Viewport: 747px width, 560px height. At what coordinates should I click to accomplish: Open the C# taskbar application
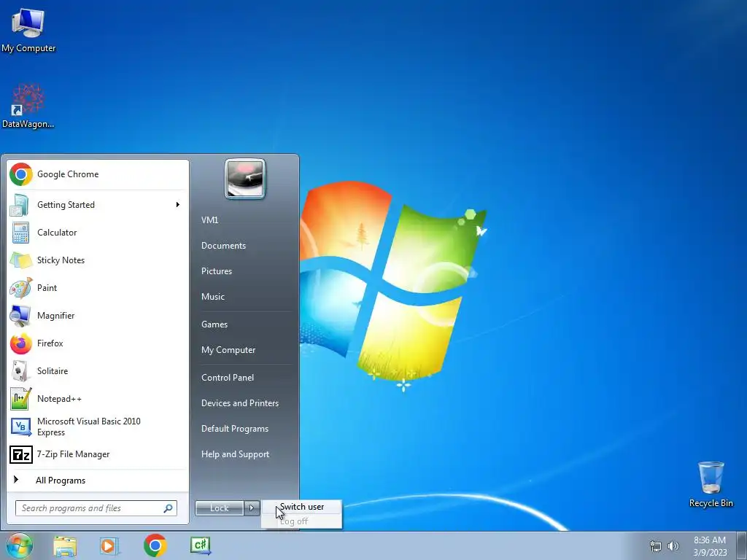click(x=201, y=545)
